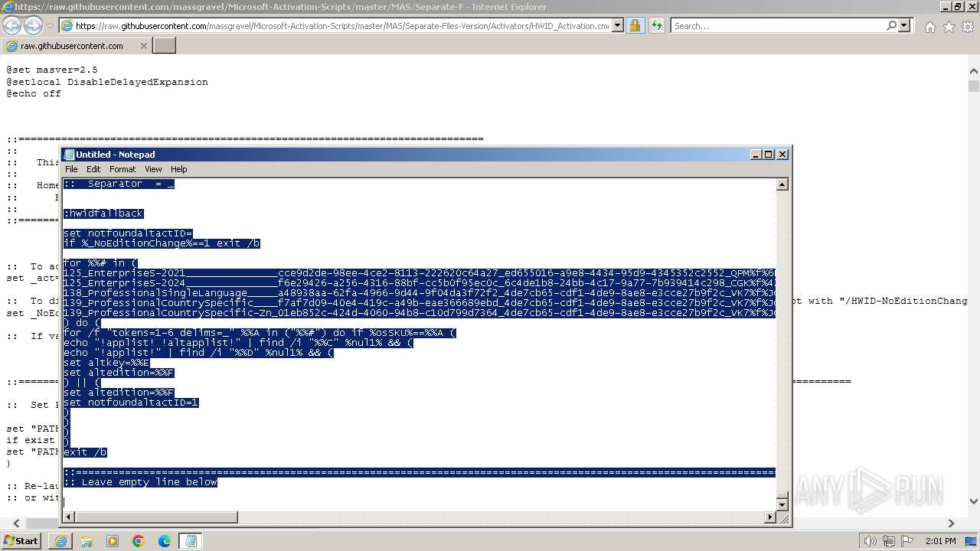Click the 2:01 PM system clock
The image size is (980, 551).
click(x=939, y=541)
